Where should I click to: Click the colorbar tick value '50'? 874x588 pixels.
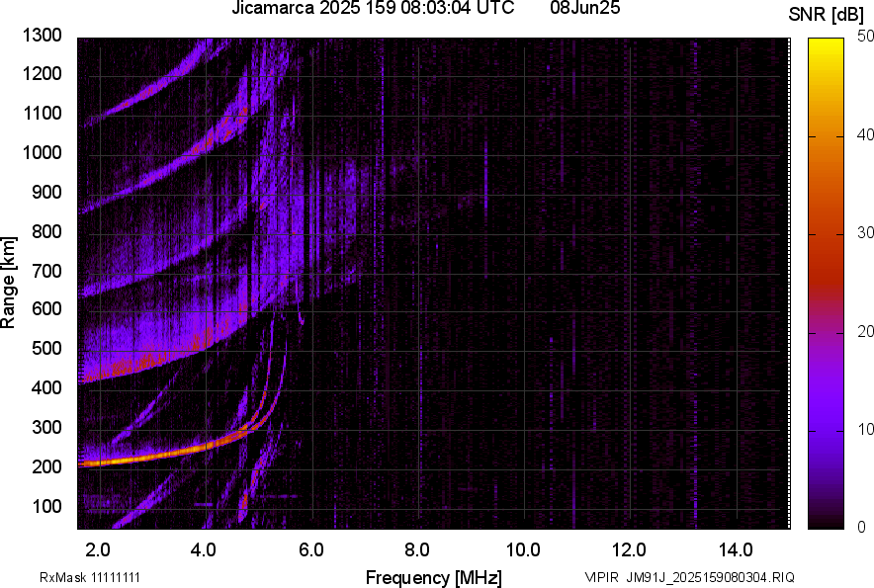pyautogui.click(x=866, y=37)
